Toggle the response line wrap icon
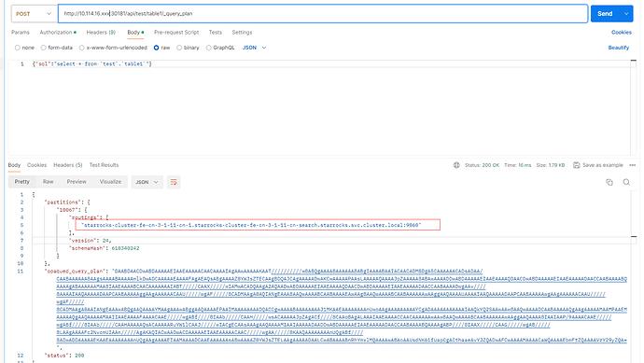Screen dimensions: 644x363 [174, 182]
